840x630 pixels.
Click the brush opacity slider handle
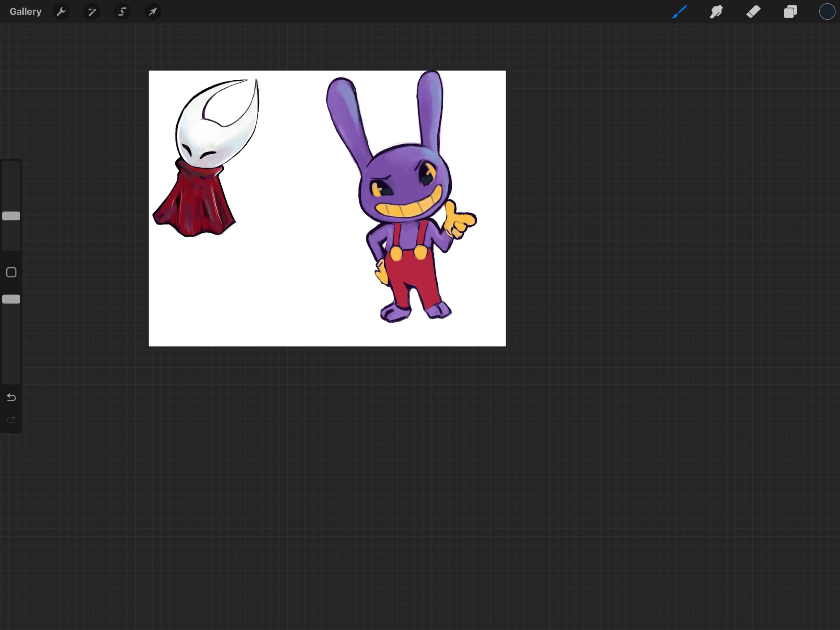coord(11,299)
